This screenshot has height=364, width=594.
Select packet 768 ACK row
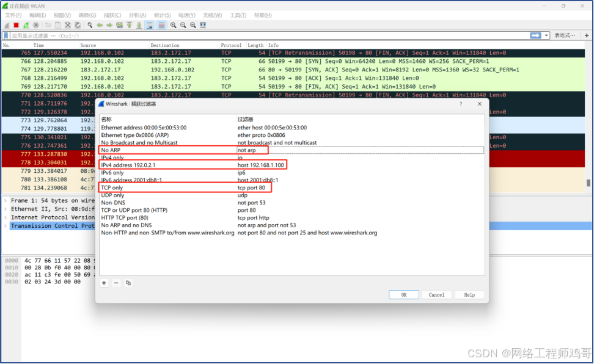(x=293, y=78)
